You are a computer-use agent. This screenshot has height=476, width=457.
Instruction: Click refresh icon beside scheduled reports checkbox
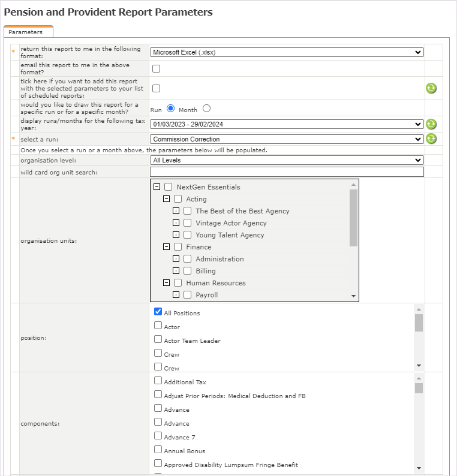tap(431, 88)
